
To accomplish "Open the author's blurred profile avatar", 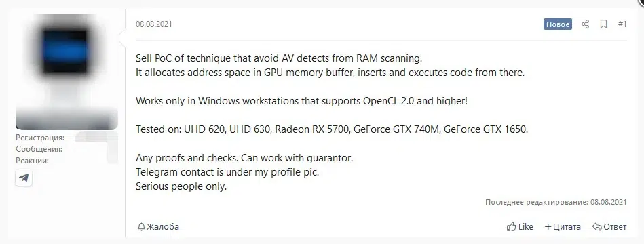I will point(67,60).
